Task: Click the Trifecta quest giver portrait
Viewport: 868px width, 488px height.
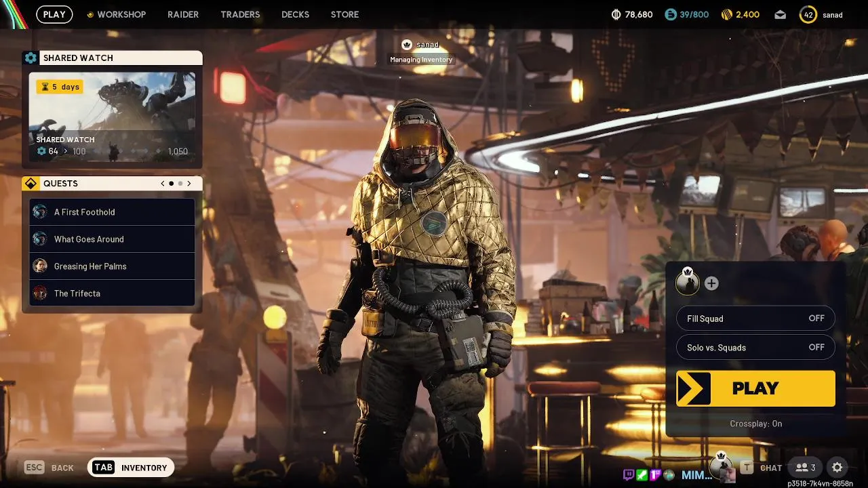Action: coord(40,293)
